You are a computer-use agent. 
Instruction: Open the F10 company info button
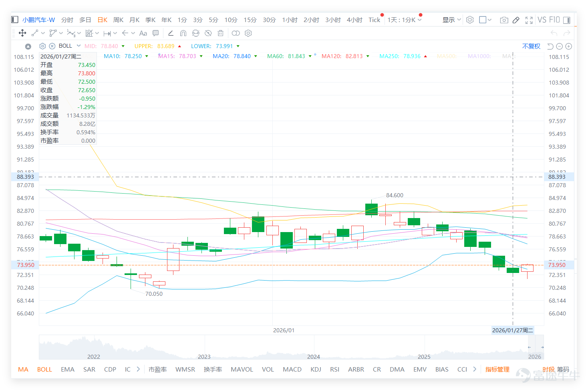(x=554, y=20)
